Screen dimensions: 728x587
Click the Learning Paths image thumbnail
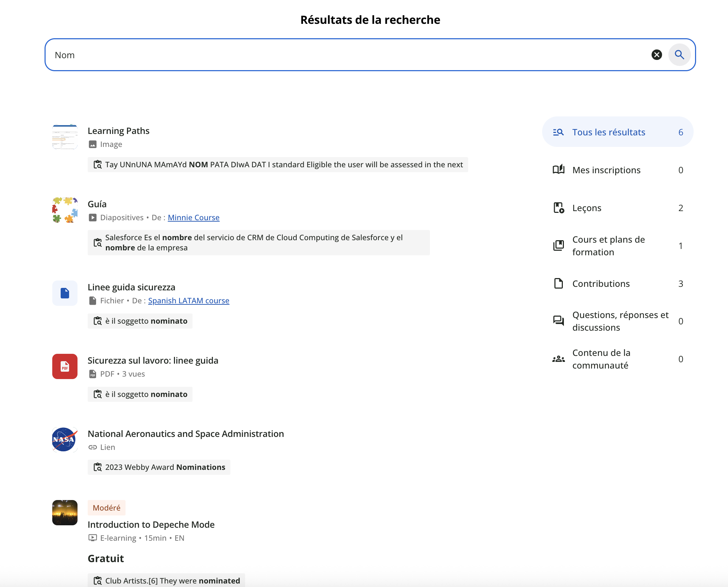pyautogui.click(x=65, y=137)
